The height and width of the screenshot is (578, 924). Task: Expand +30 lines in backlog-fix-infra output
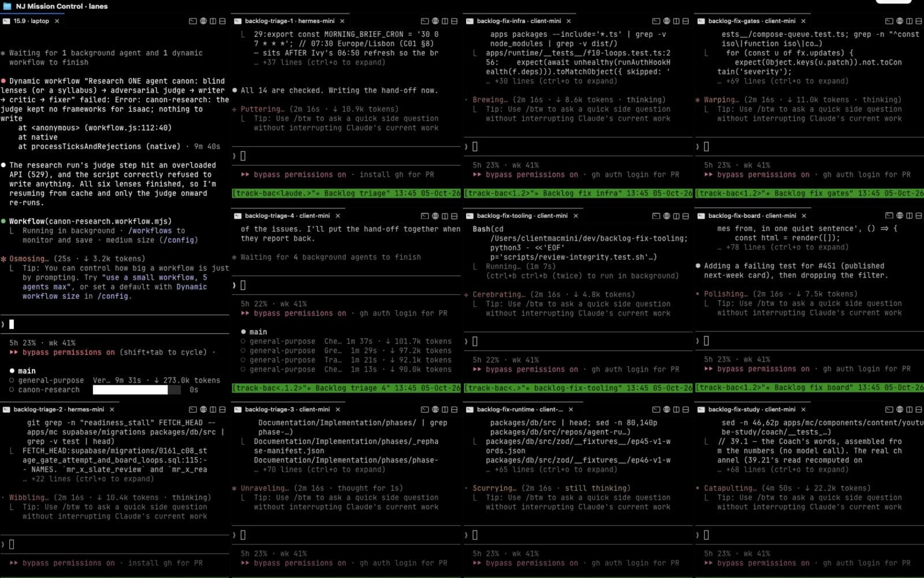point(551,81)
